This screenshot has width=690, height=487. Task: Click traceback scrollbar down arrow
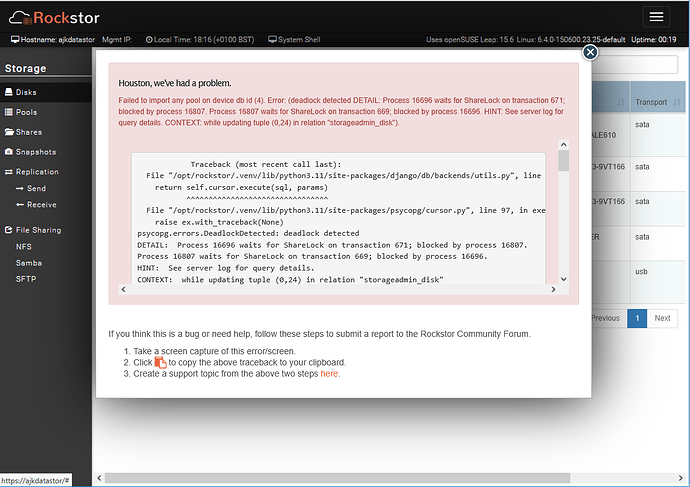click(563, 279)
